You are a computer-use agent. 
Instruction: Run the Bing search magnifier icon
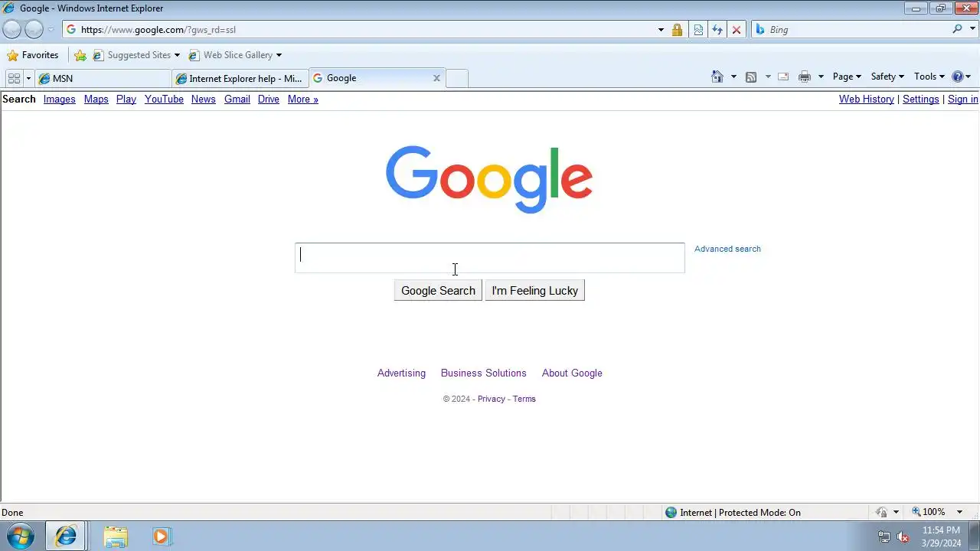(x=957, y=29)
